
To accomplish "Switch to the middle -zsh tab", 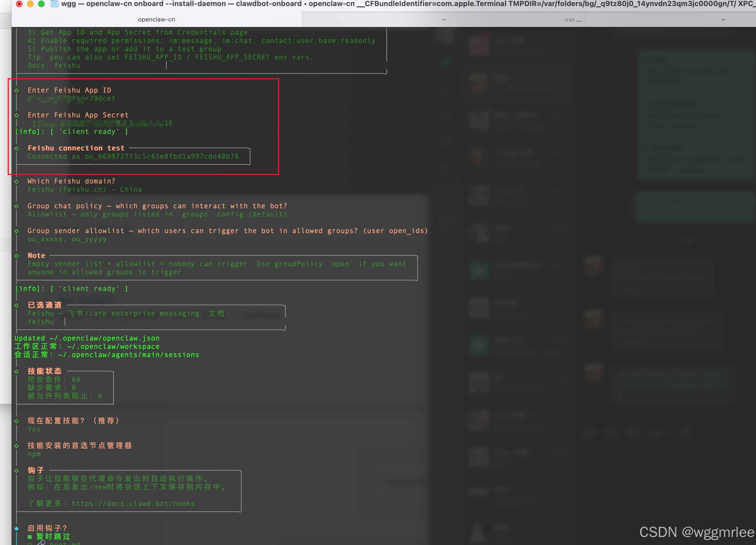I will coord(443,20).
